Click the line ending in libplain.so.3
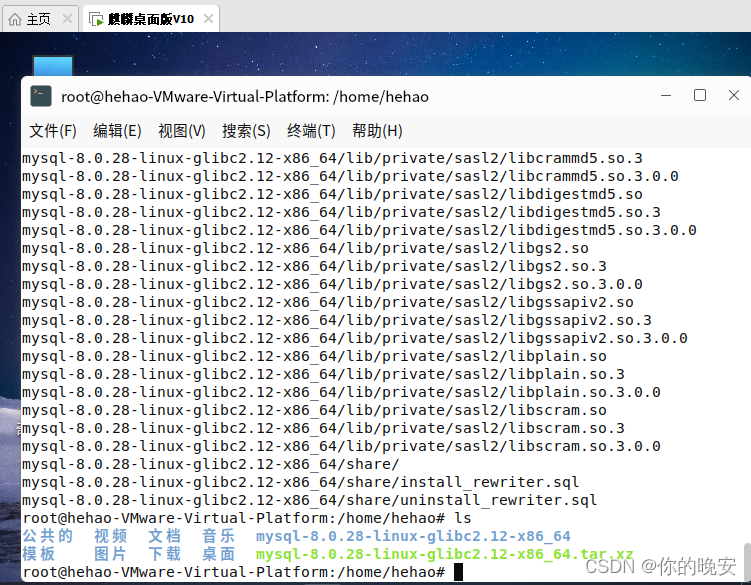Screen dimensions: 751x585 pos(323,374)
